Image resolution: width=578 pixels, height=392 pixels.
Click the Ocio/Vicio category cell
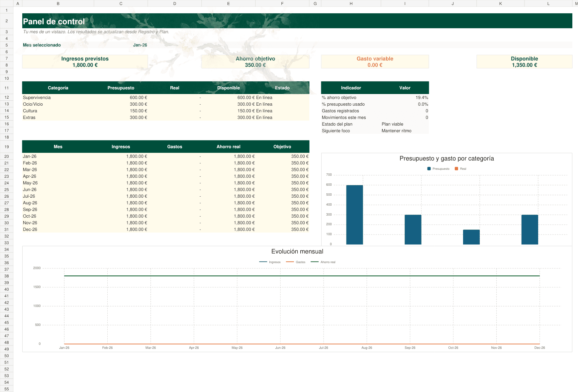58,104
